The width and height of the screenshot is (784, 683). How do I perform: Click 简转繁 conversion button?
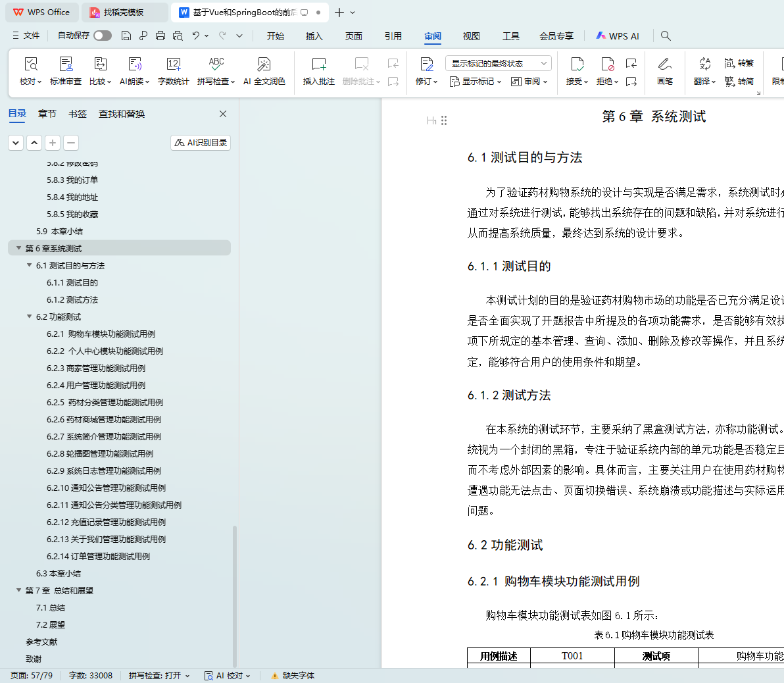coord(739,63)
